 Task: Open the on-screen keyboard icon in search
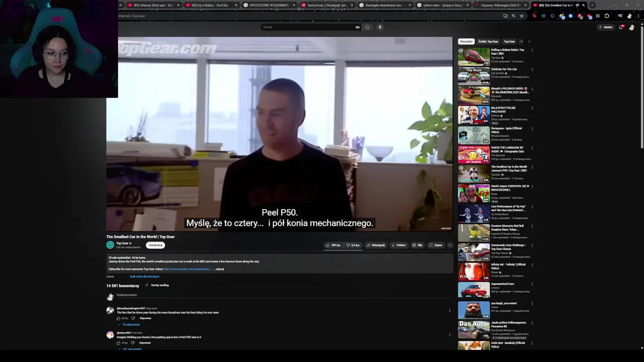(x=358, y=27)
